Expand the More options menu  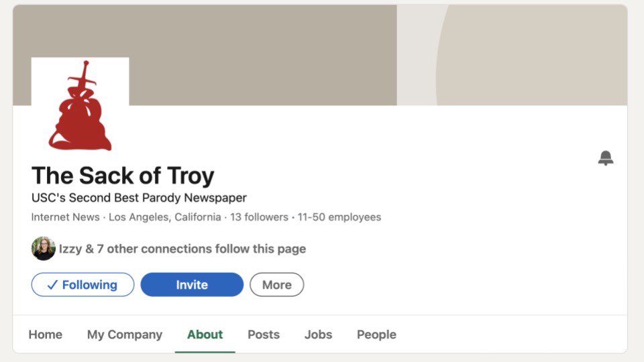pyautogui.click(x=276, y=285)
